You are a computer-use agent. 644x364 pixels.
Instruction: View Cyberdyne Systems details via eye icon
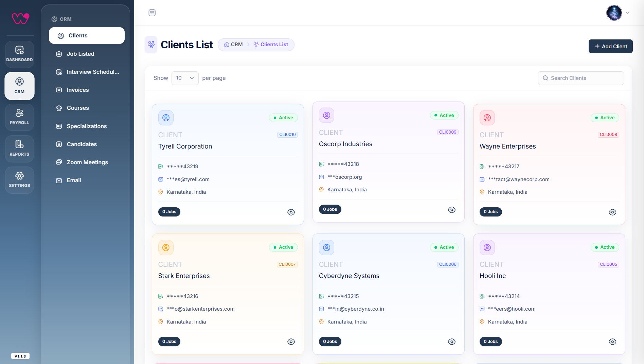[452, 342]
